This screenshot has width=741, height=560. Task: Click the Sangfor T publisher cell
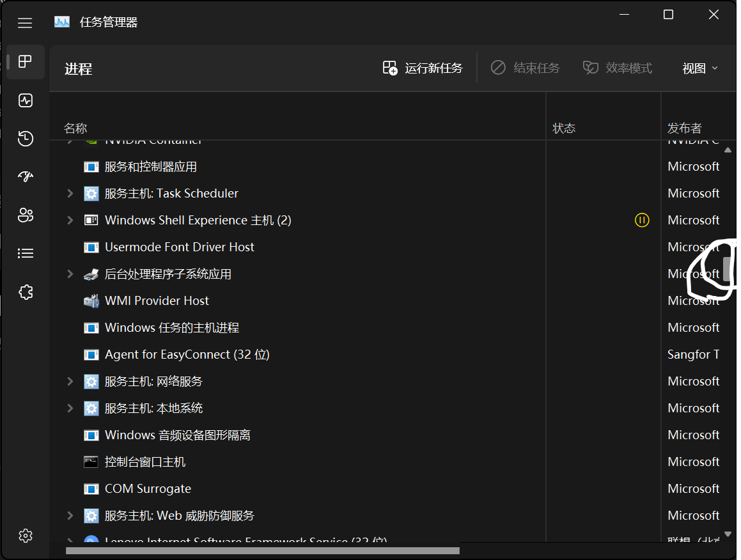(693, 354)
